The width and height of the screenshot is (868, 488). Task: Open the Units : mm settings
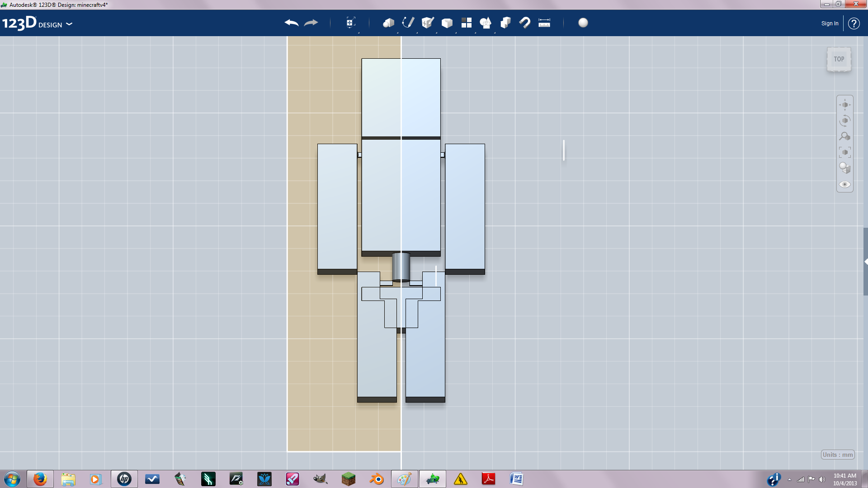(x=838, y=455)
